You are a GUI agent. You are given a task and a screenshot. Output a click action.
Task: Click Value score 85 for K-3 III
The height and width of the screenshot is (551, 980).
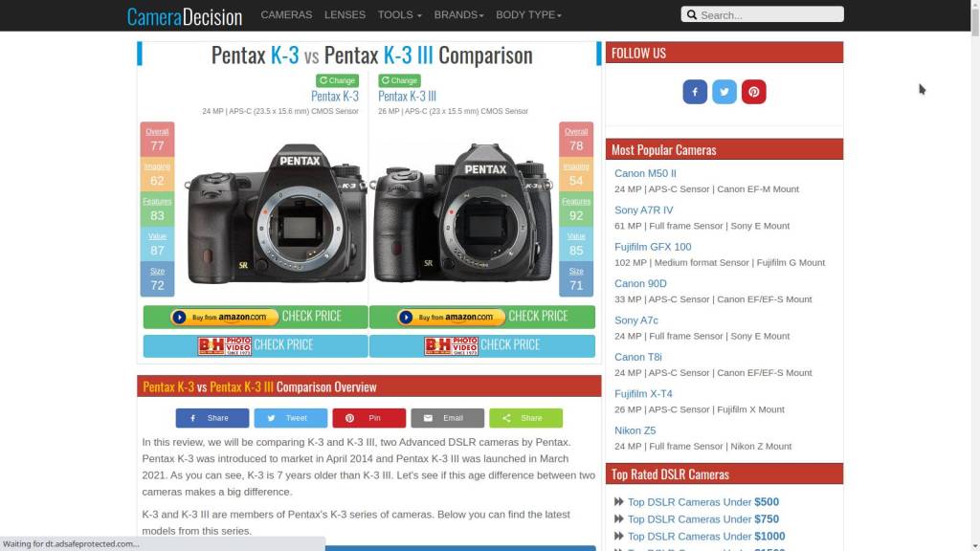575,244
